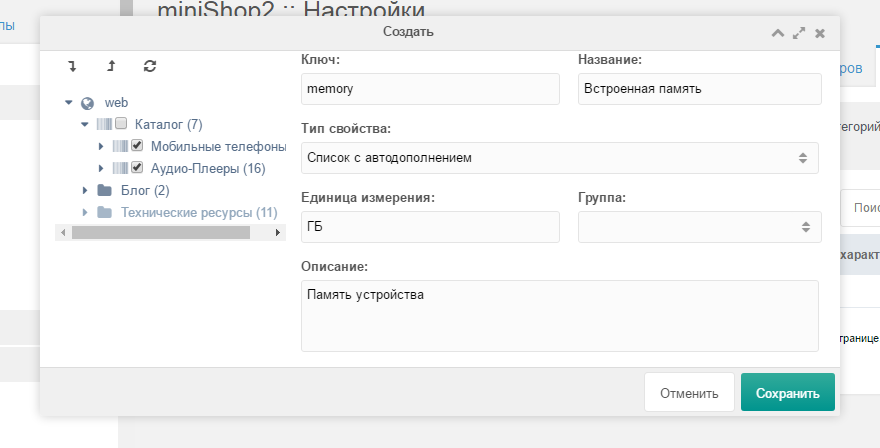Image resolution: width=880 pixels, height=448 pixels.
Task: Click the collapse-all tree arrow icon
Action: tap(111, 66)
